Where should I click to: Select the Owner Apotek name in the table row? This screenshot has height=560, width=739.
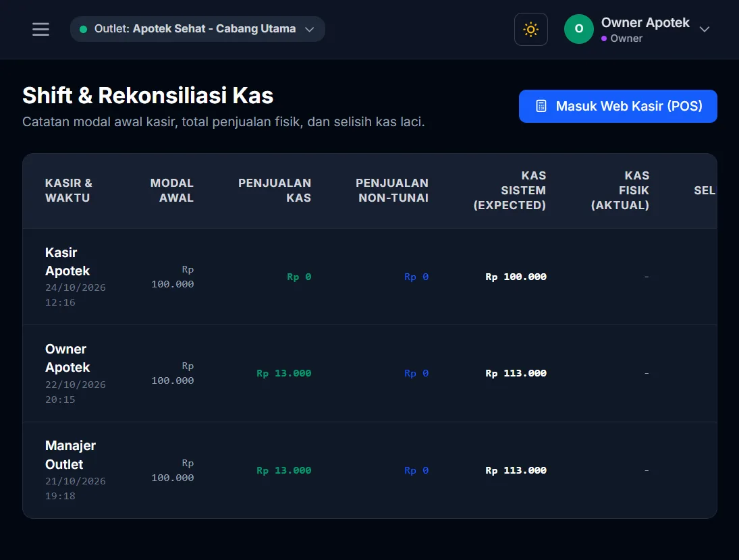67,358
